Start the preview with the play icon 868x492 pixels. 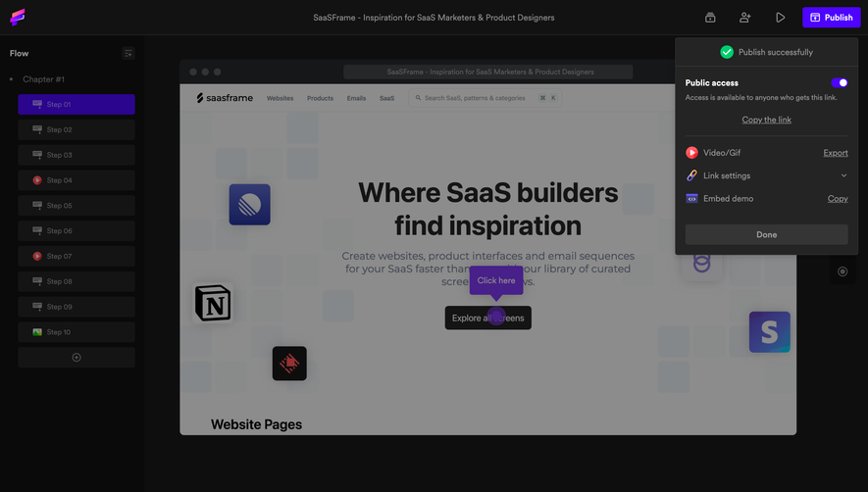point(780,18)
